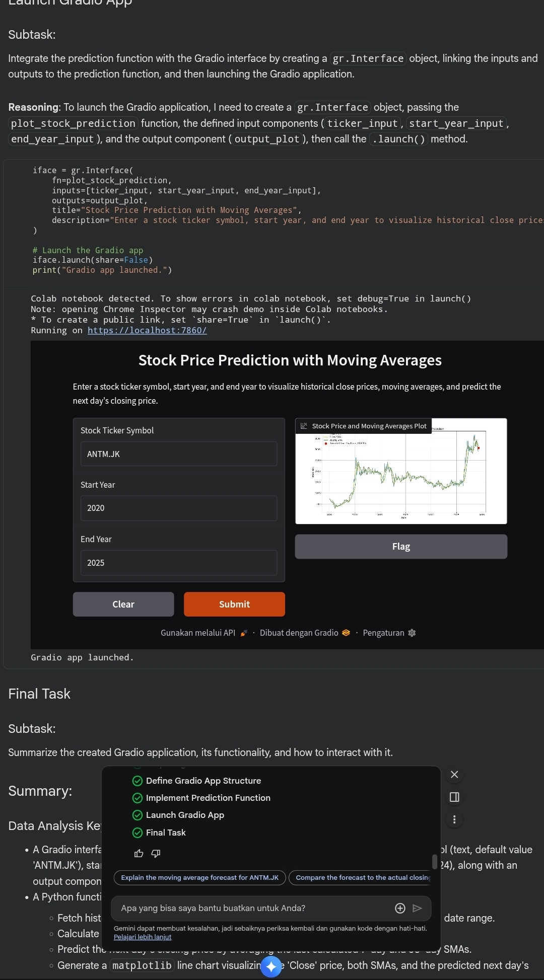Click the Gemini panel scrollbar thumb
544x980 pixels.
tap(435, 861)
